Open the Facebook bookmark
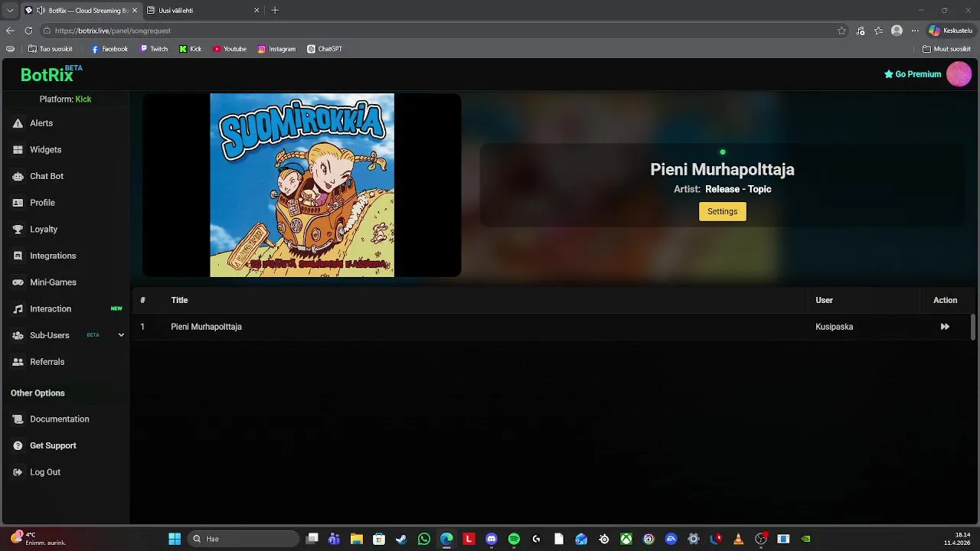 coord(109,49)
